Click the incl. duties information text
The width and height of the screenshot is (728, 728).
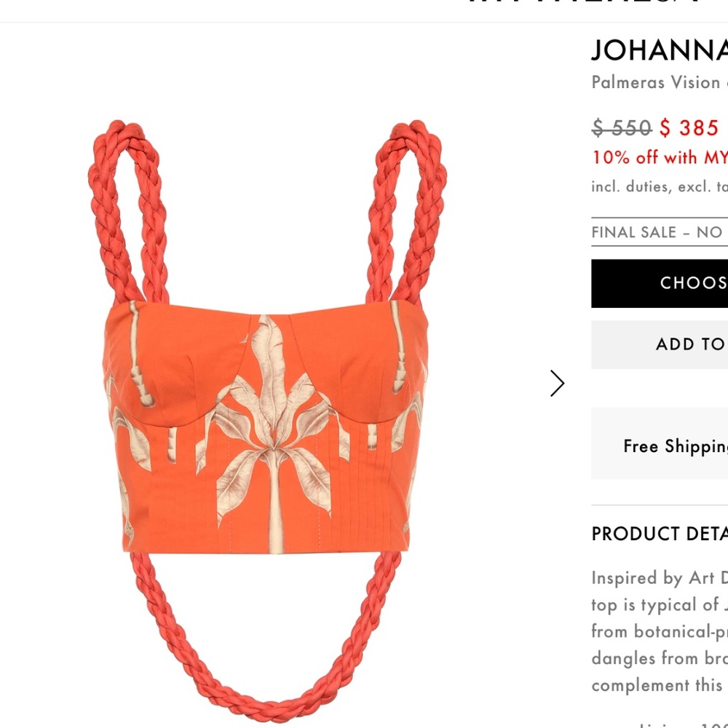[x=660, y=186]
